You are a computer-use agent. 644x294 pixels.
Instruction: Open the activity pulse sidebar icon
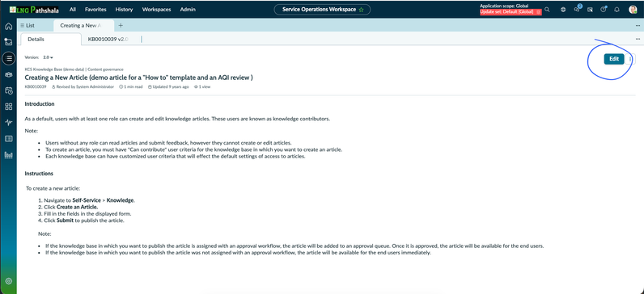point(9,123)
